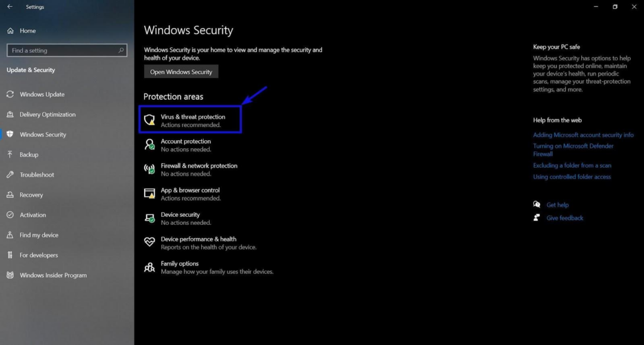Click the Device security icon
The width and height of the screenshot is (644, 345).
tap(150, 218)
